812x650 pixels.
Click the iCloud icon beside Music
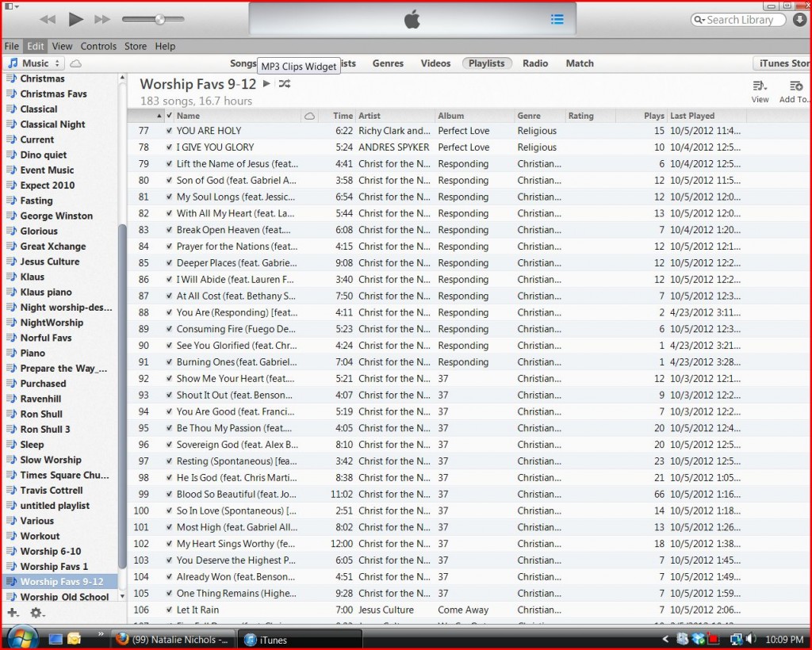tap(75, 63)
